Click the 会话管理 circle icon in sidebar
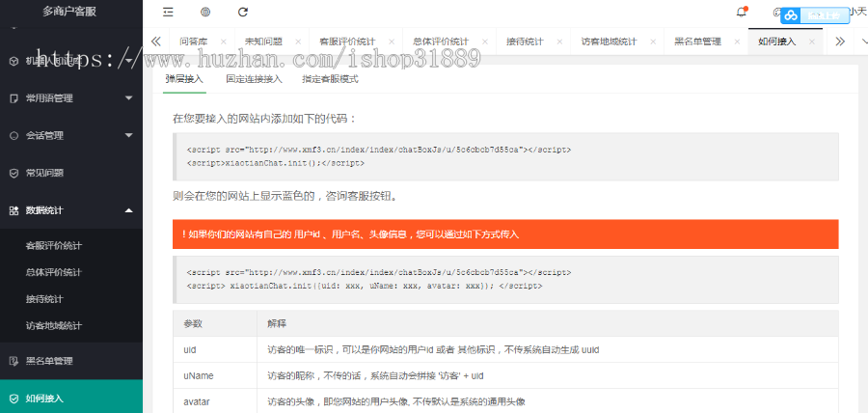Image resolution: width=868 pixels, height=413 pixels. 14,135
